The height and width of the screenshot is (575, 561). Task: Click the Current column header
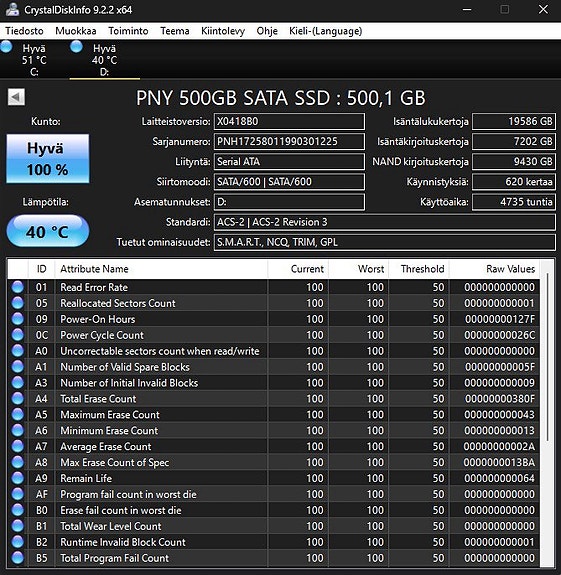pyautogui.click(x=298, y=269)
